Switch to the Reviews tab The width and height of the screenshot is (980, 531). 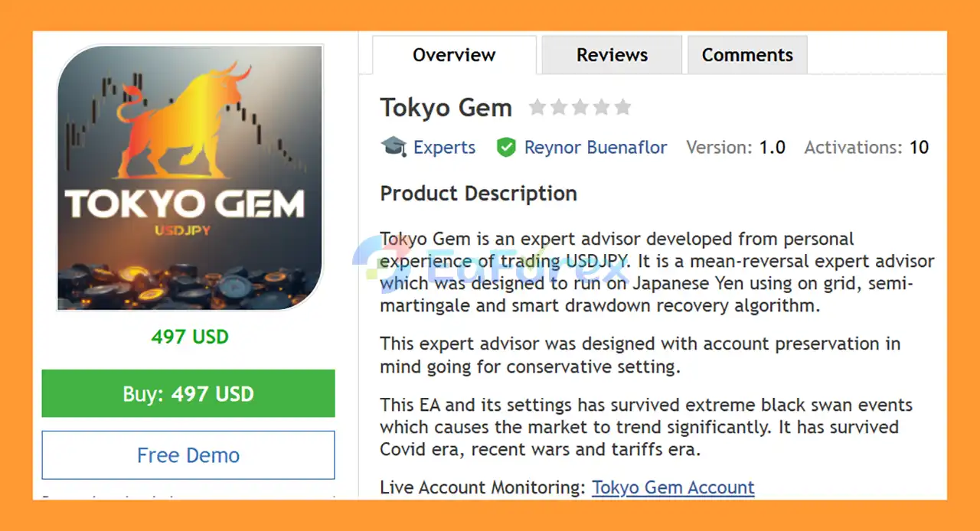pyautogui.click(x=612, y=54)
